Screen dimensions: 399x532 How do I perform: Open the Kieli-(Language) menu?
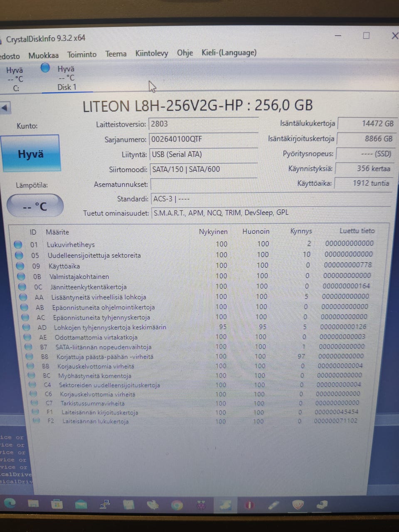[229, 52]
